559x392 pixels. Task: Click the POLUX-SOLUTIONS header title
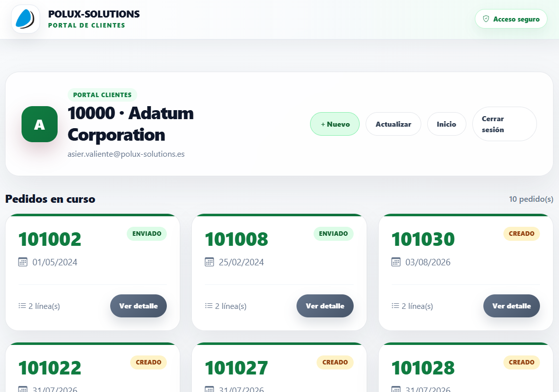94,14
